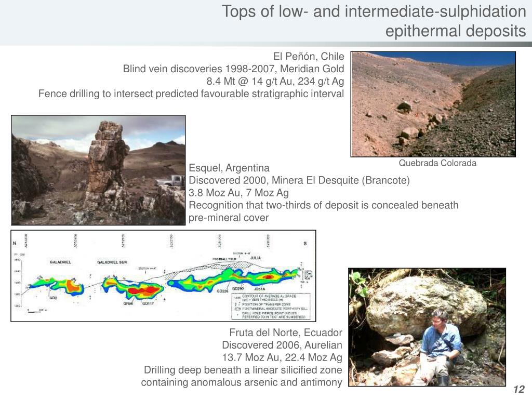This screenshot has height=399, width=532.
Task: Click 'Recognition that two-thirds of deposit is concealed beneath'
Action: pyautogui.click(x=324, y=205)
